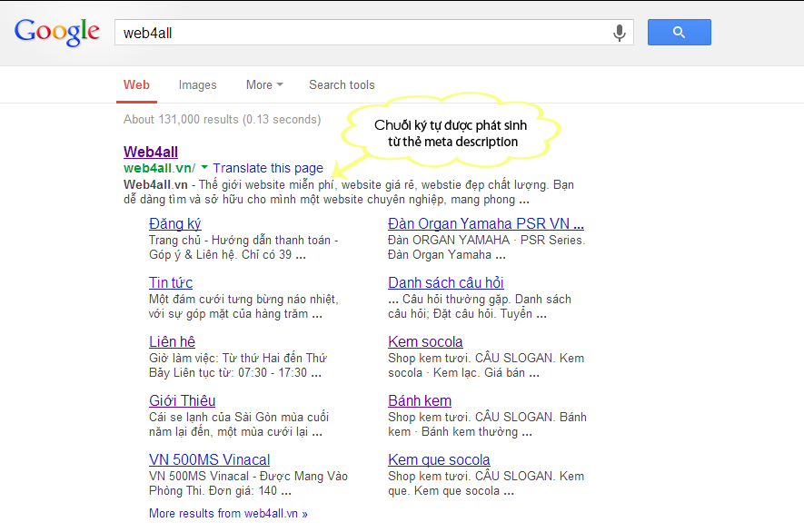Open the More dropdown menu

coord(264,85)
